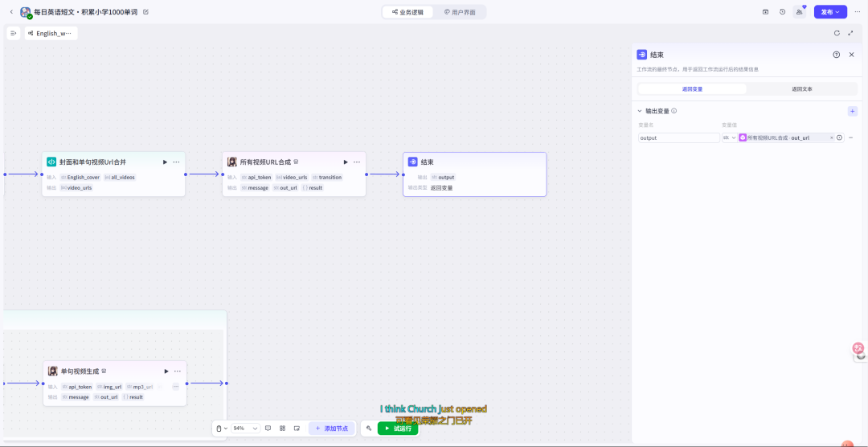Image resolution: width=868 pixels, height=447 pixels.
Task: Expand canvas to fullscreen
Action: 851,33
